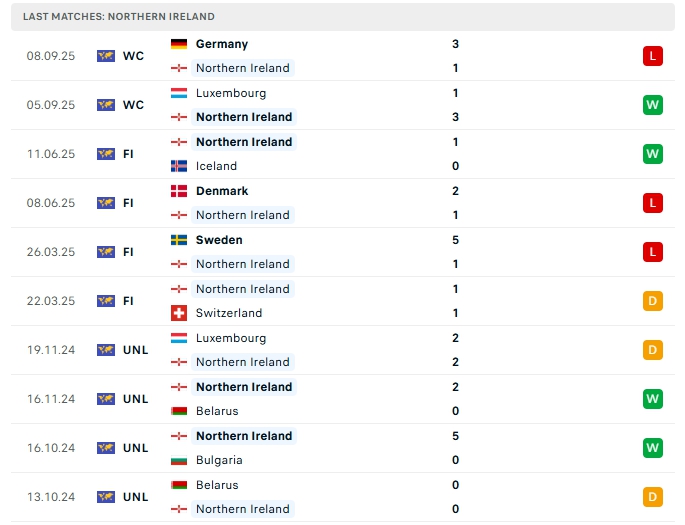Click the orange D badge for Switzerland match
Image resolution: width=685 pixels, height=525 pixels.
653,301
